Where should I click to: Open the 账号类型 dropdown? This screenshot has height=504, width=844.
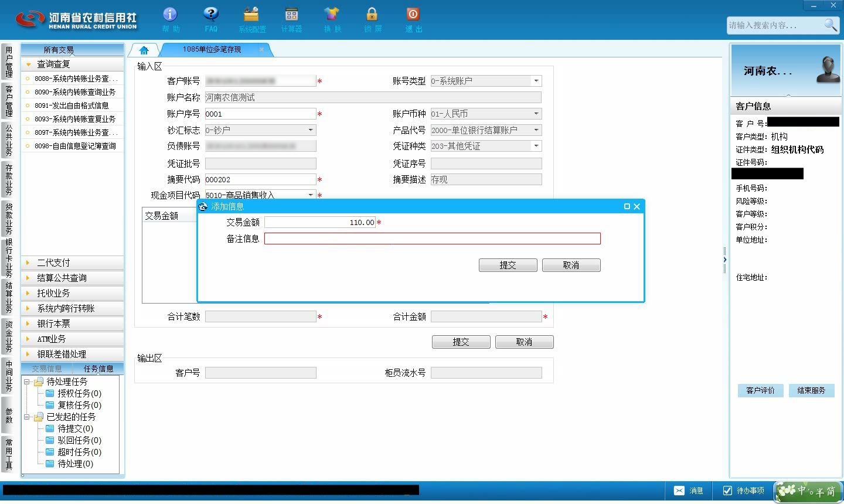click(x=536, y=81)
